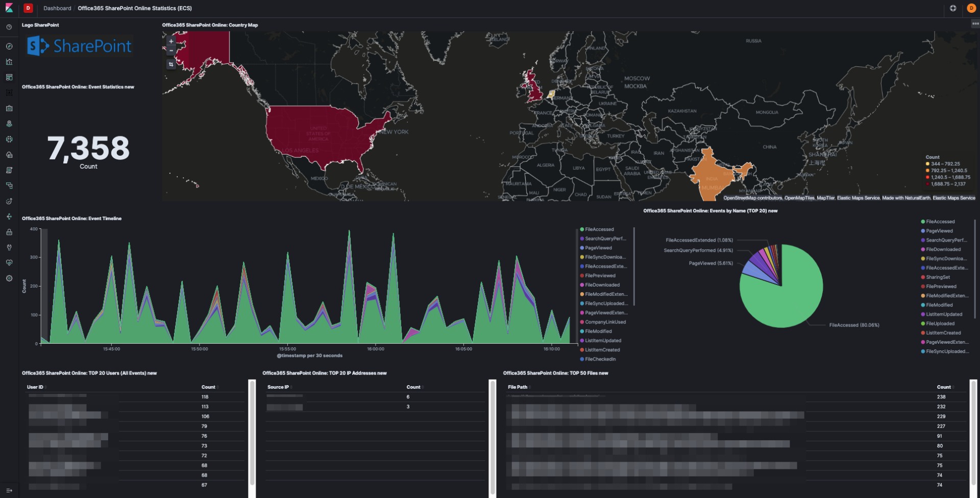Open Visualize from the bar chart sidebar icon
The height and width of the screenshot is (498, 980).
(9, 62)
